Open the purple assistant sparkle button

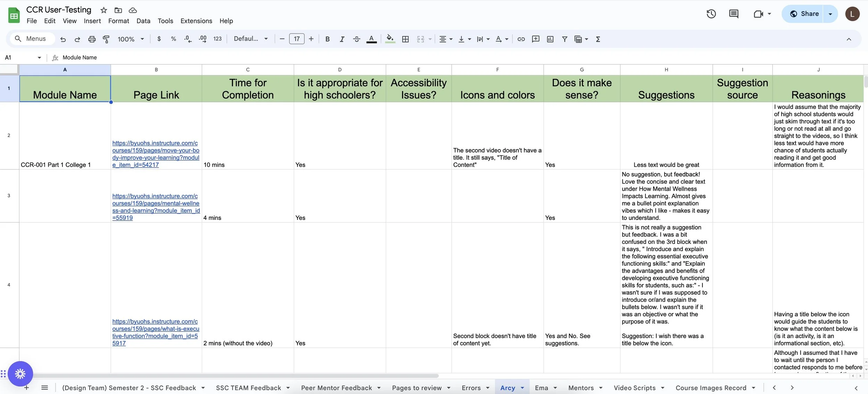click(20, 374)
